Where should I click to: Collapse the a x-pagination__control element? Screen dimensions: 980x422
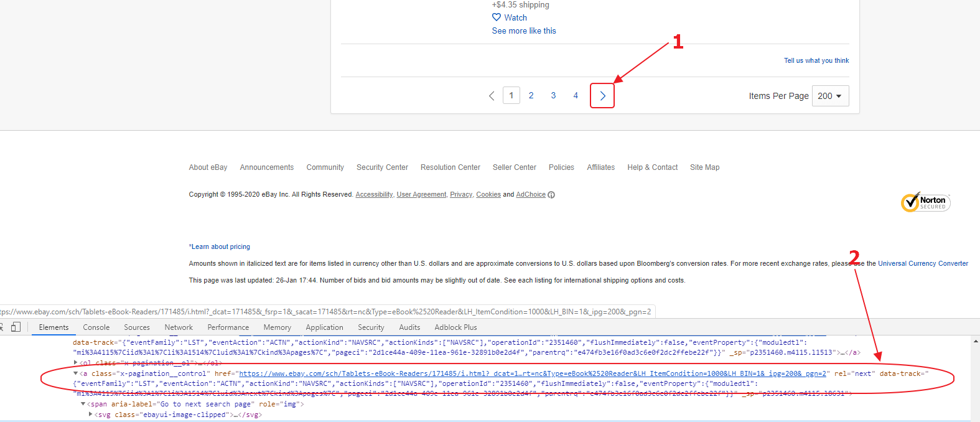[x=76, y=373]
